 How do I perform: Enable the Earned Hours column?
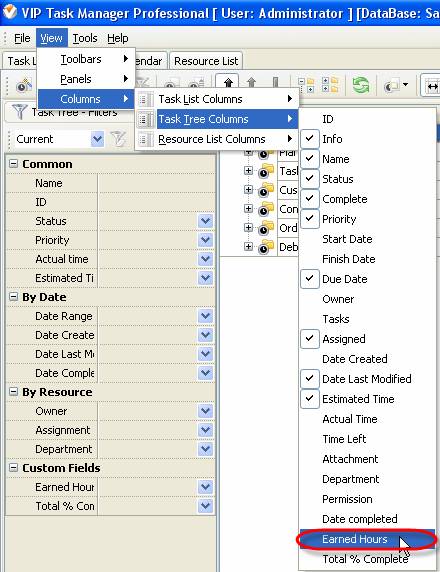pyautogui.click(x=367, y=539)
